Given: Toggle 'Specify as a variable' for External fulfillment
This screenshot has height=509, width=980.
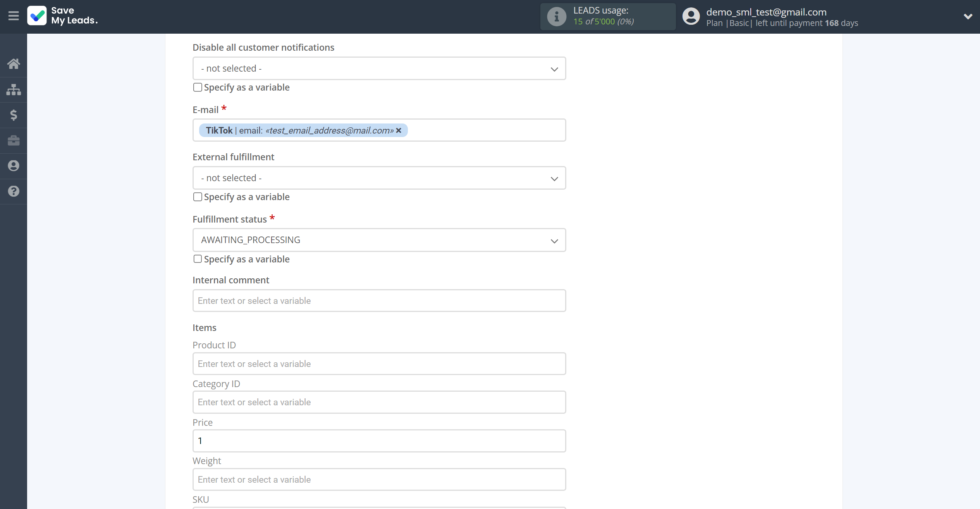Looking at the screenshot, I should 197,197.
